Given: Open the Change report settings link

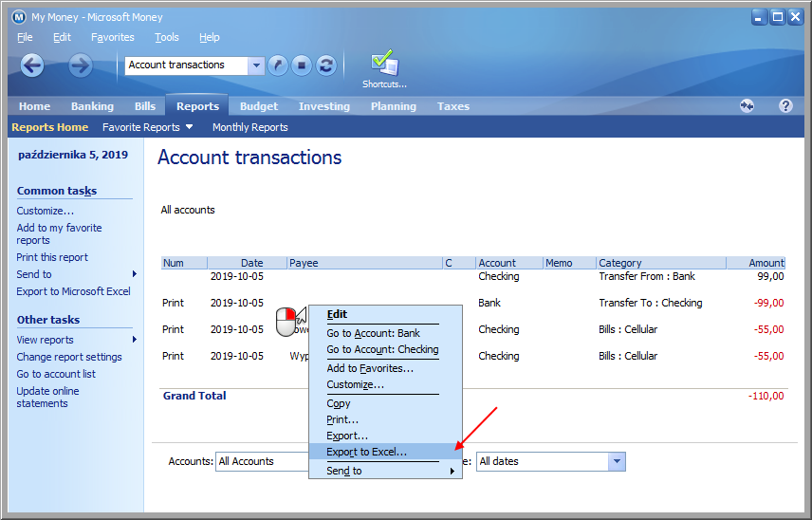Looking at the screenshot, I should (x=69, y=357).
